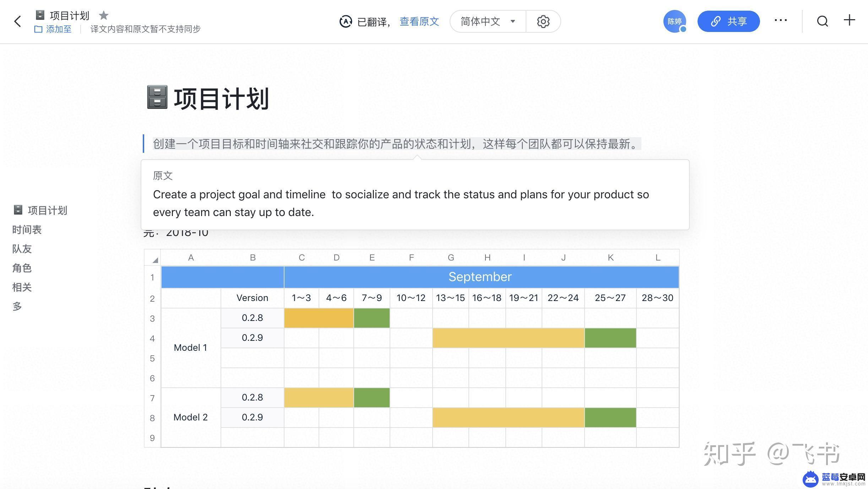Click green cell in row 3

click(x=372, y=318)
